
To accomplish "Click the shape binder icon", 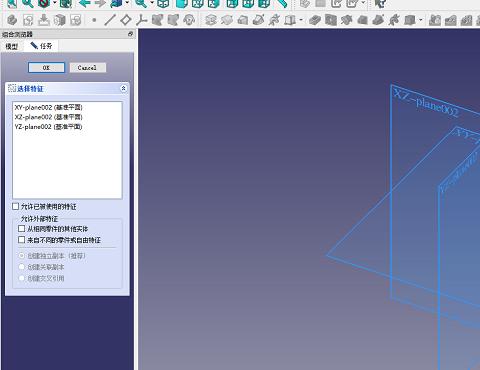I will (157, 20).
